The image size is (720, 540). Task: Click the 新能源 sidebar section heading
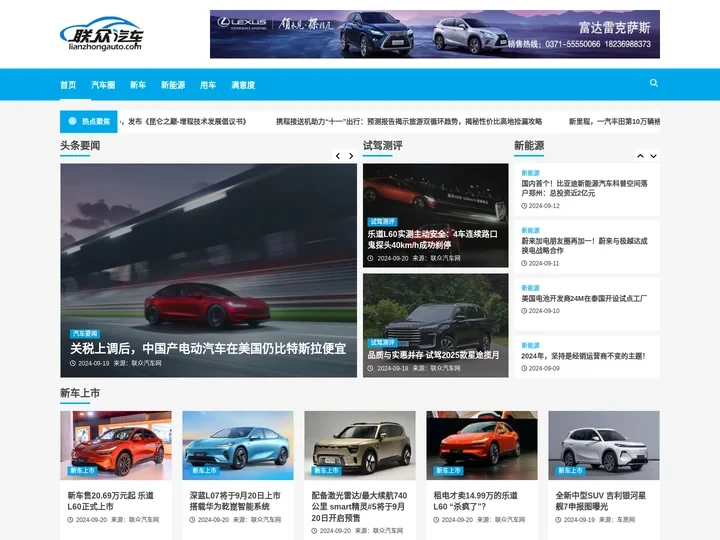(x=529, y=146)
